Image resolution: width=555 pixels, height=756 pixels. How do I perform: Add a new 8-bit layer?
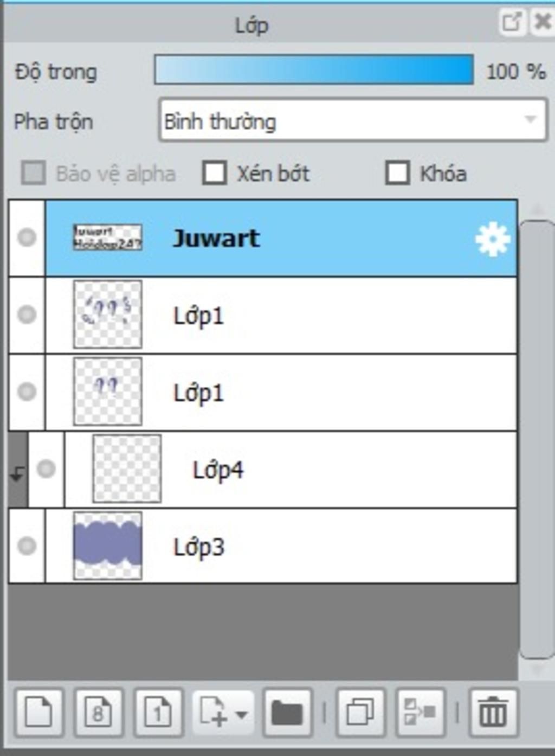point(99,712)
